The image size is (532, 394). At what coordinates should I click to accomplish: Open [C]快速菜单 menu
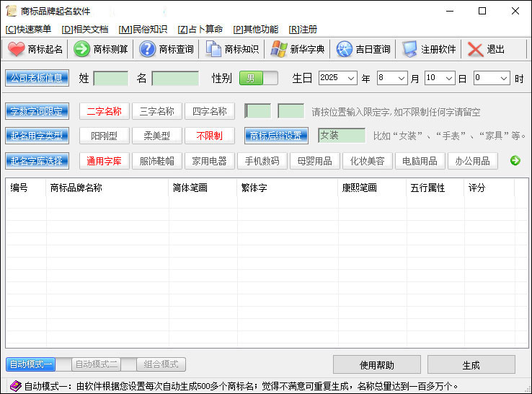pos(28,30)
